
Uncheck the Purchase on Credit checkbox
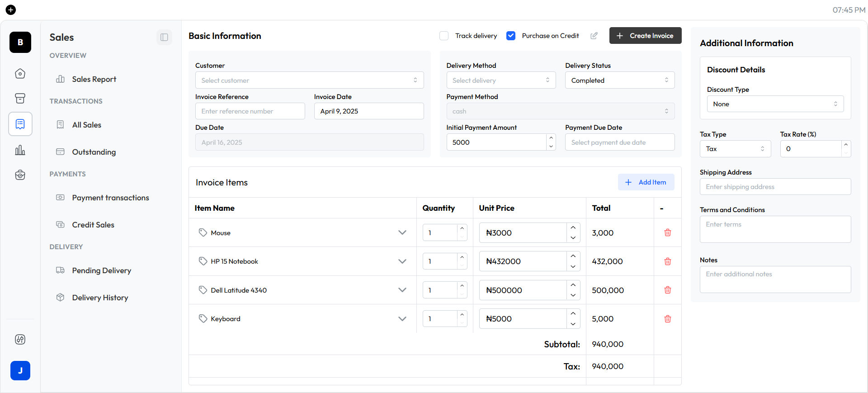click(511, 36)
